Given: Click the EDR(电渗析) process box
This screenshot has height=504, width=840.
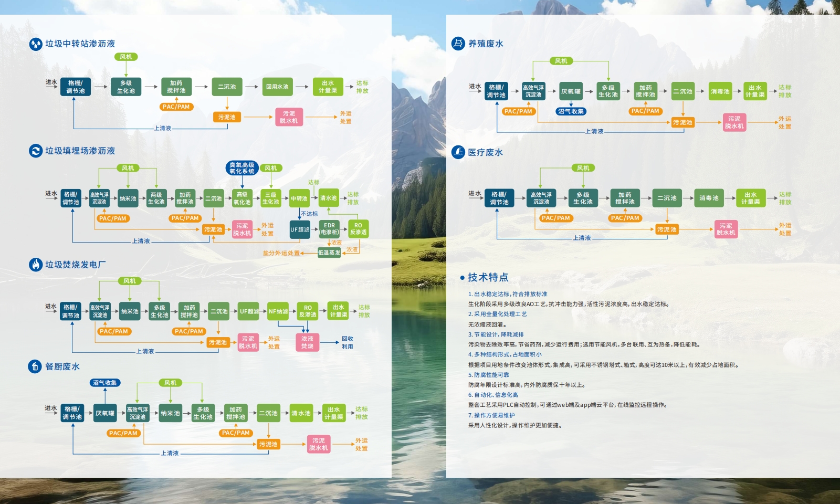Looking at the screenshot, I should point(329,229).
